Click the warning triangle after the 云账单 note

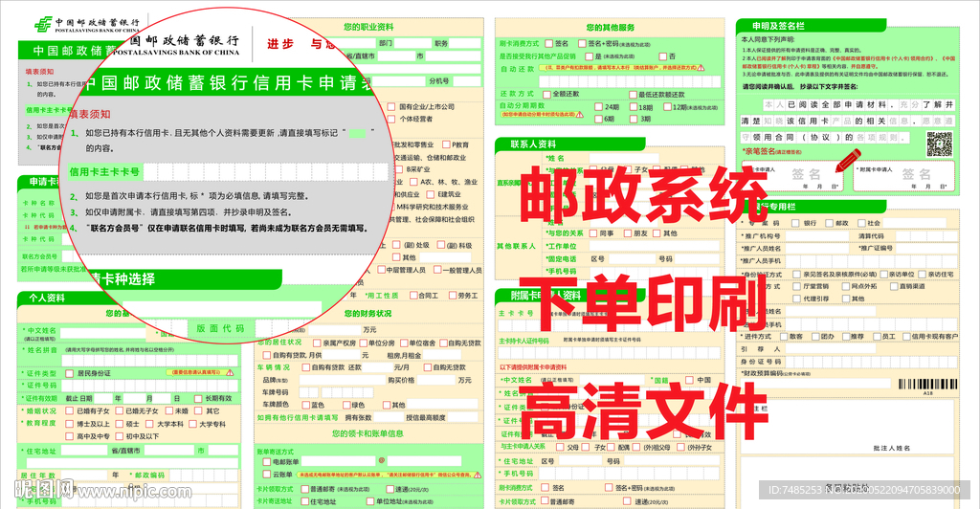tap(478, 475)
